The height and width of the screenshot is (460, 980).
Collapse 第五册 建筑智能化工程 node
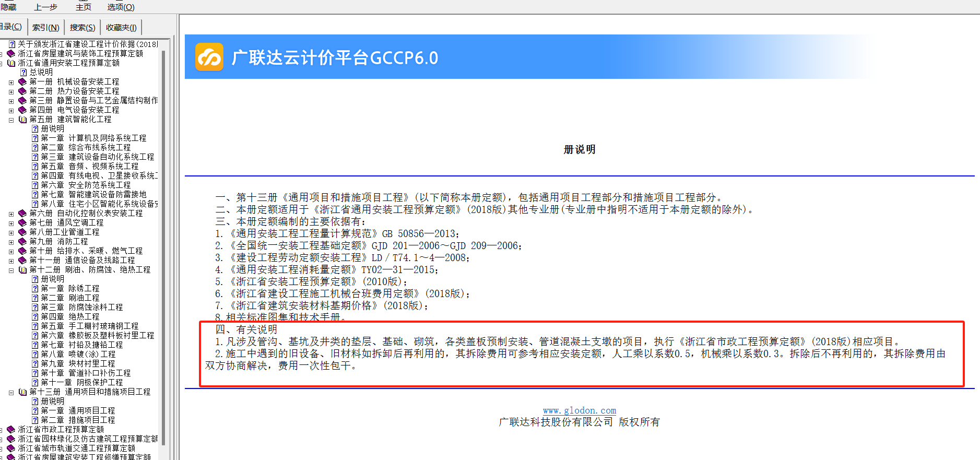pos(11,120)
